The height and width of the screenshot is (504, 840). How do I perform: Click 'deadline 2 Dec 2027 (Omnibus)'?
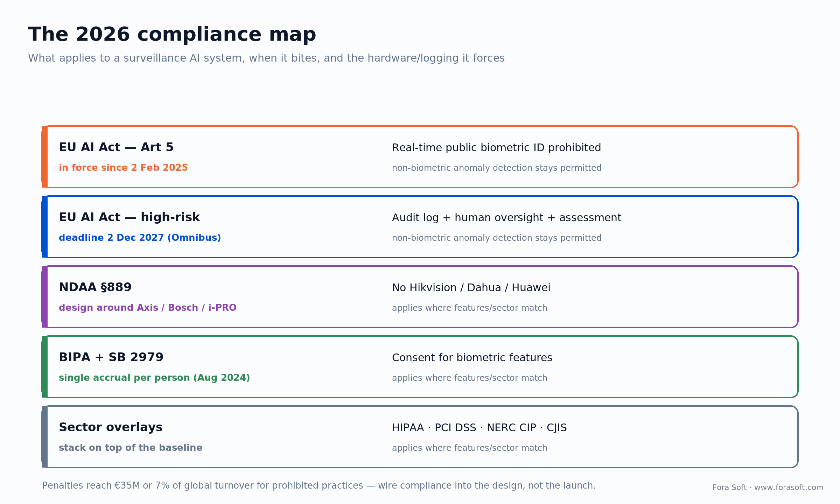tap(140, 238)
